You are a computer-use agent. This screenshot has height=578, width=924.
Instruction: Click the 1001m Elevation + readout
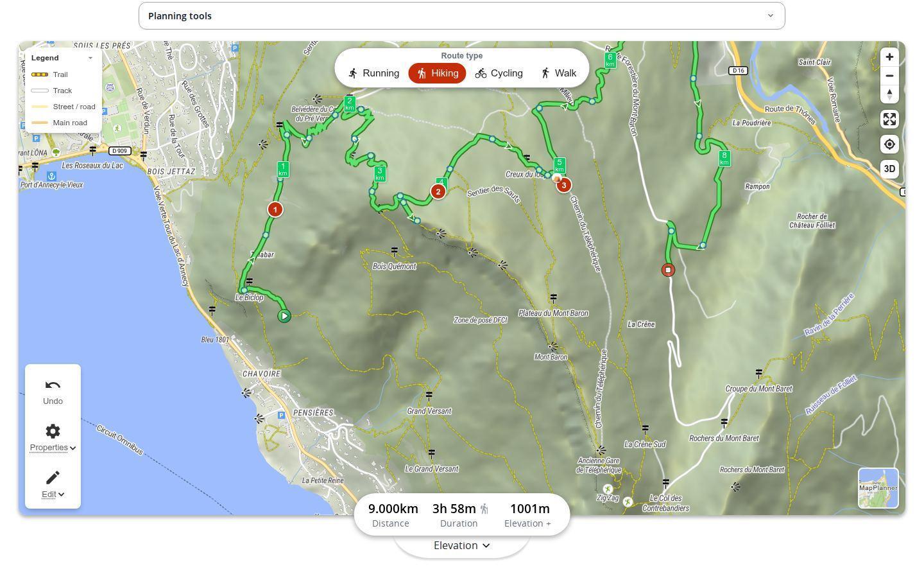tap(529, 515)
